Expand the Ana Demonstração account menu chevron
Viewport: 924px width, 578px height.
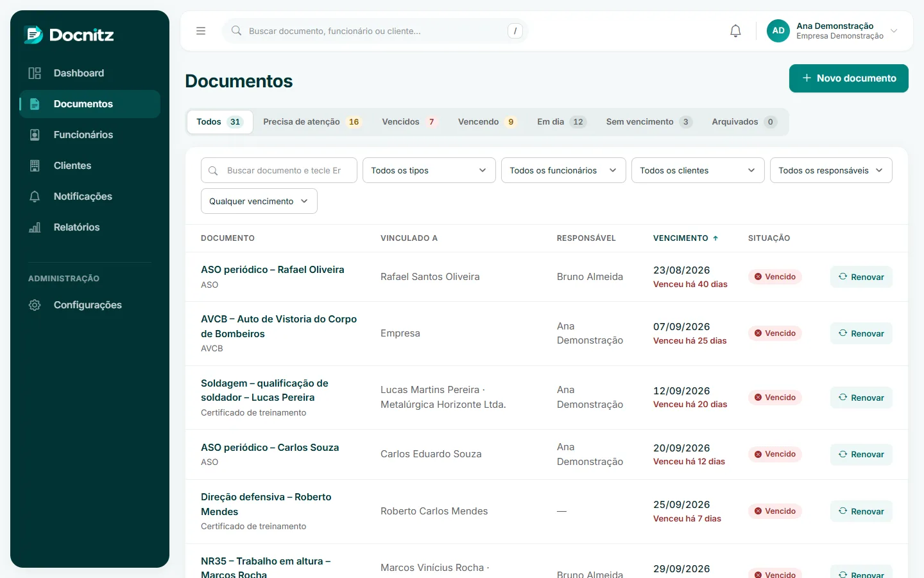[x=894, y=31]
